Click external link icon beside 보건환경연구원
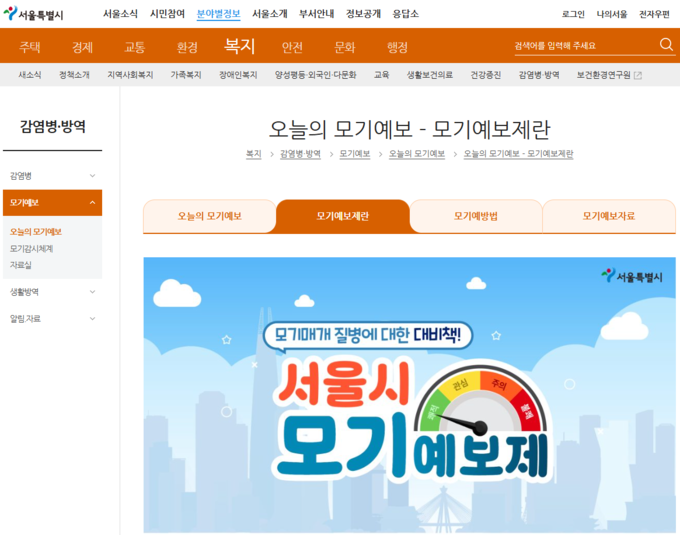 pos(638,75)
